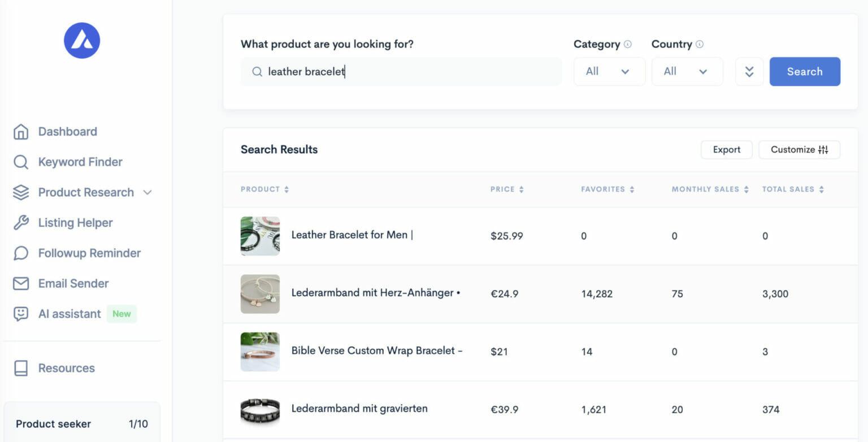Click the Search button
This screenshot has height=442, width=868.
(x=805, y=71)
